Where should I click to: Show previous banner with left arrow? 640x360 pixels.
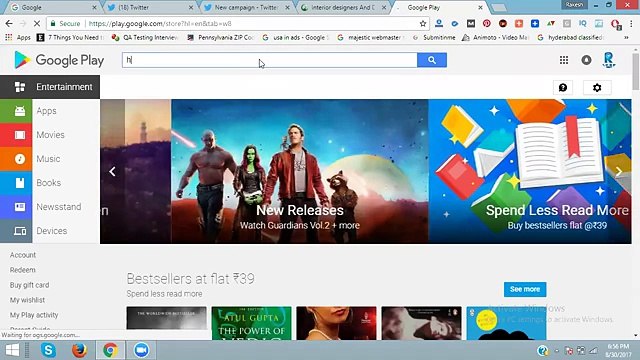click(112, 171)
